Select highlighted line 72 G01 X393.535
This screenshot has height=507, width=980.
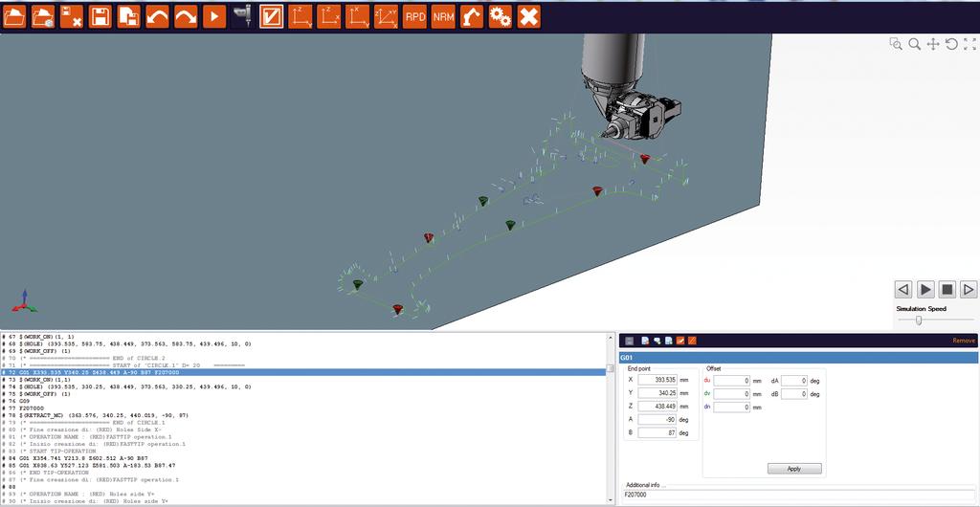click(303, 372)
